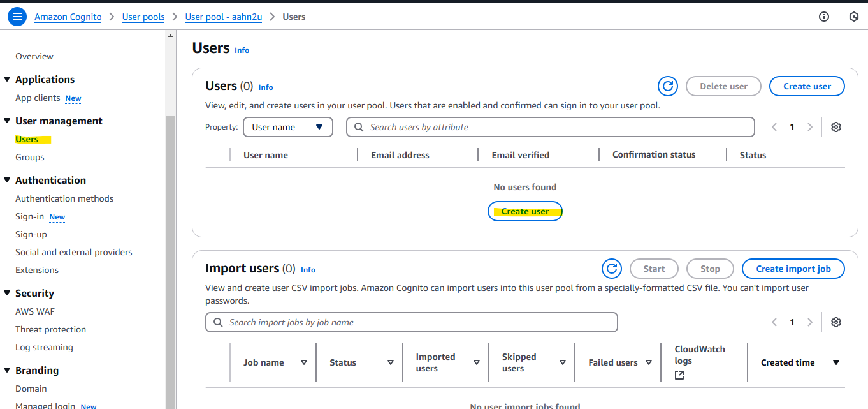The height and width of the screenshot is (409, 868).
Task: Open Authentication methods in sidebar
Action: [64, 198]
